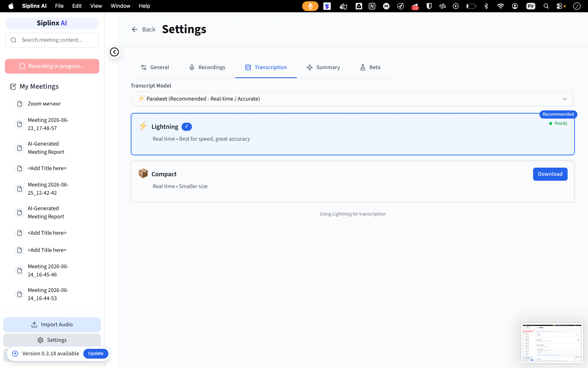588x368 pixels.
Task: Click the sidebar collapse chevron button
Action: coord(114,52)
